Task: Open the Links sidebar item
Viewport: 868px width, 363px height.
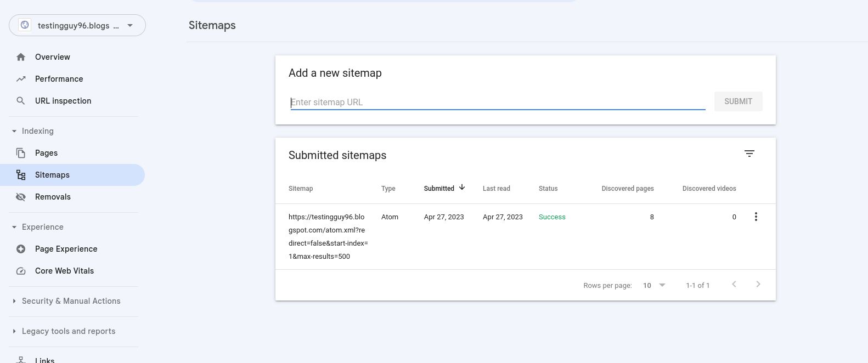Action: (x=44, y=360)
